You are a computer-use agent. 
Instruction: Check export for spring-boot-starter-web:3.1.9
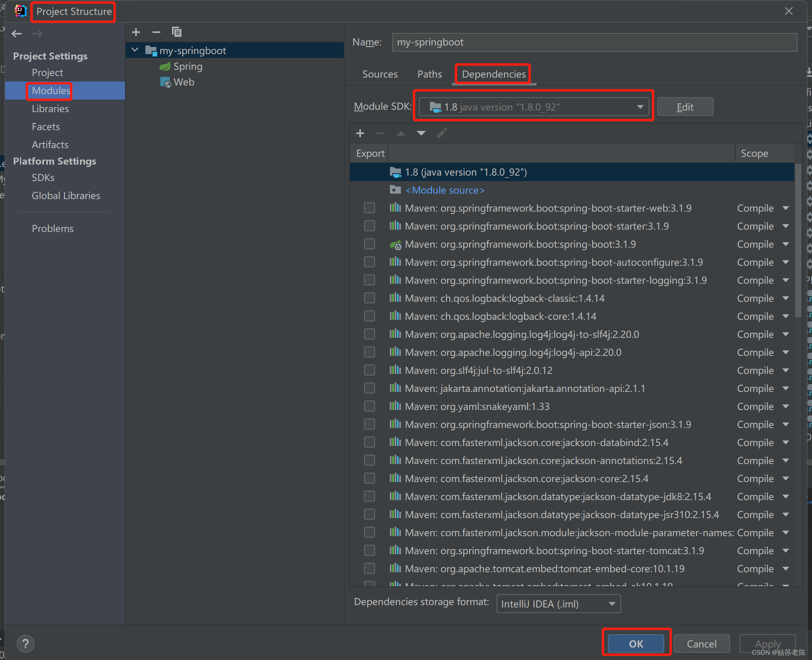click(x=369, y=208)
